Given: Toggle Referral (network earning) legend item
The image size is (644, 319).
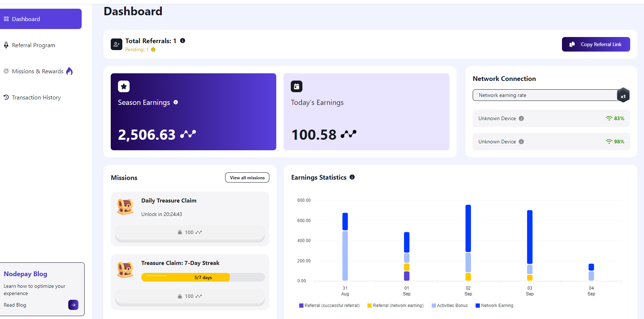Looking at the screenshot, I should tap(395, 306).
